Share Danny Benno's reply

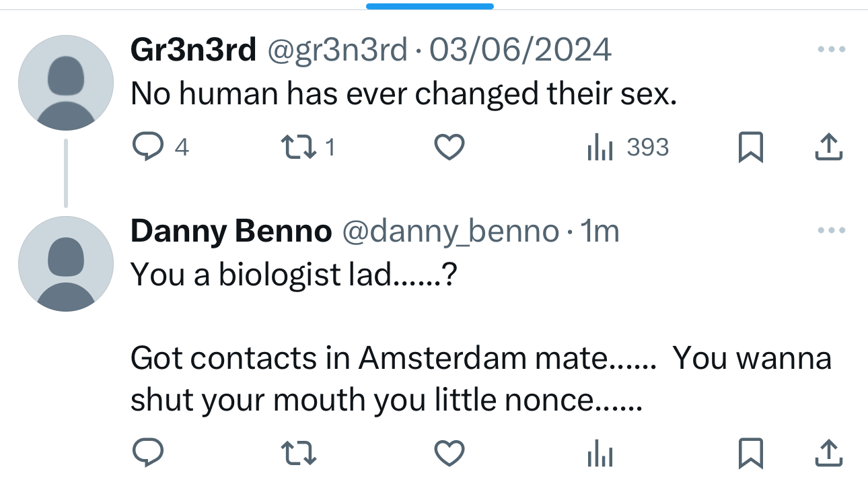click(828, 453)
